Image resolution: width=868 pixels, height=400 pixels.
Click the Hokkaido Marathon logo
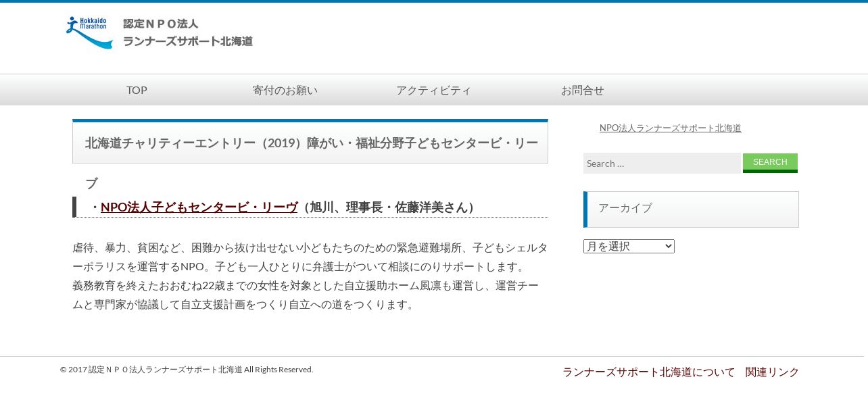point(89,32)
